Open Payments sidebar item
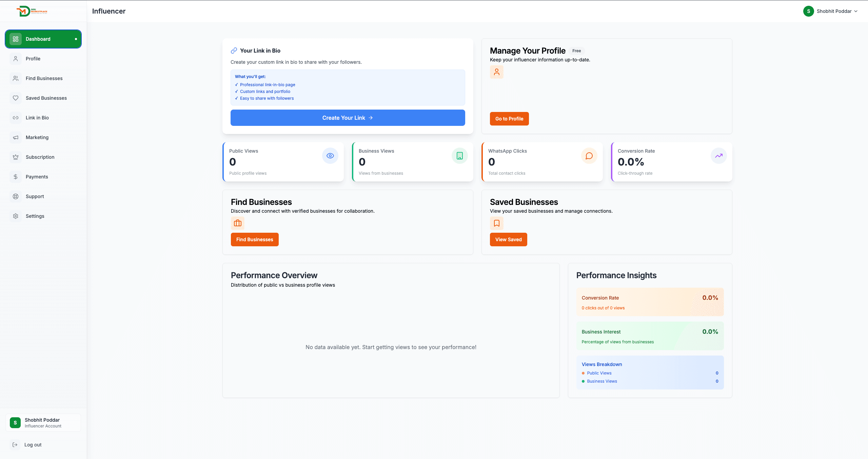This screenshot has width=868, height=459. (x=43, y=177)
